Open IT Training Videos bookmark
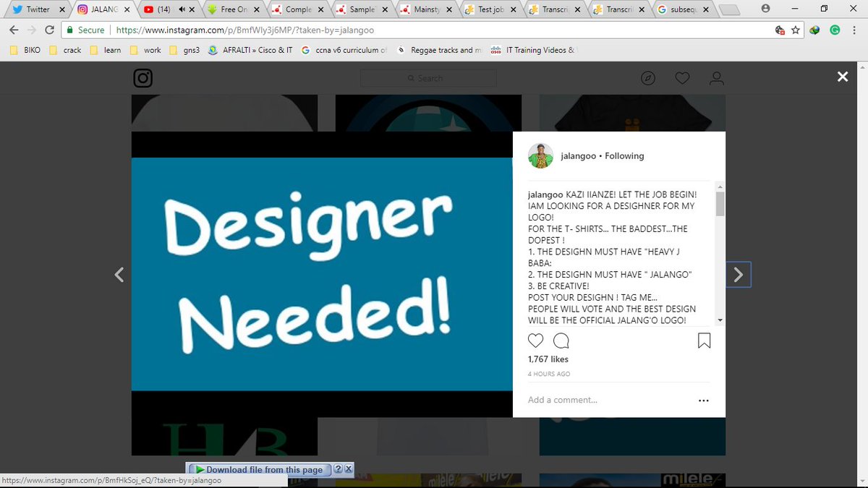The width and height of the screenshot is (868, 488). coord(532,50)
